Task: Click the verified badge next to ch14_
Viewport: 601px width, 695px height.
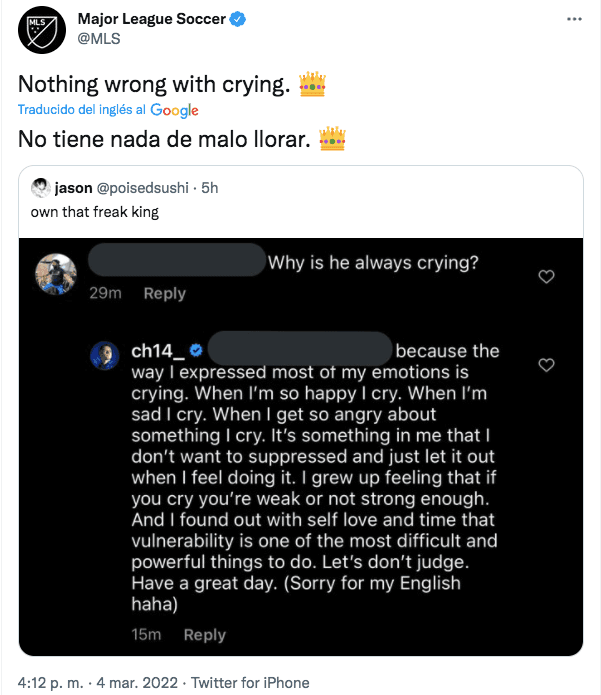Action: pyautogui.click(x=196, y=351)
